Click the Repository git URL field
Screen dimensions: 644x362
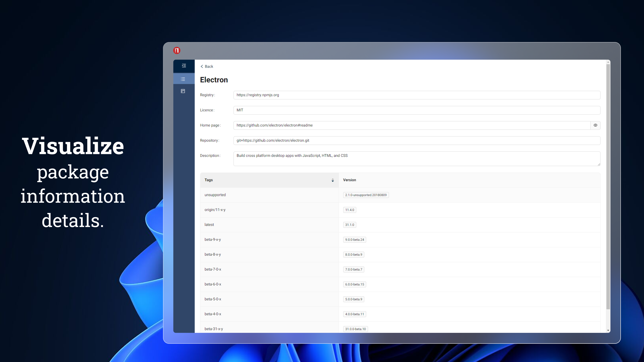click(x=417, y=140)
